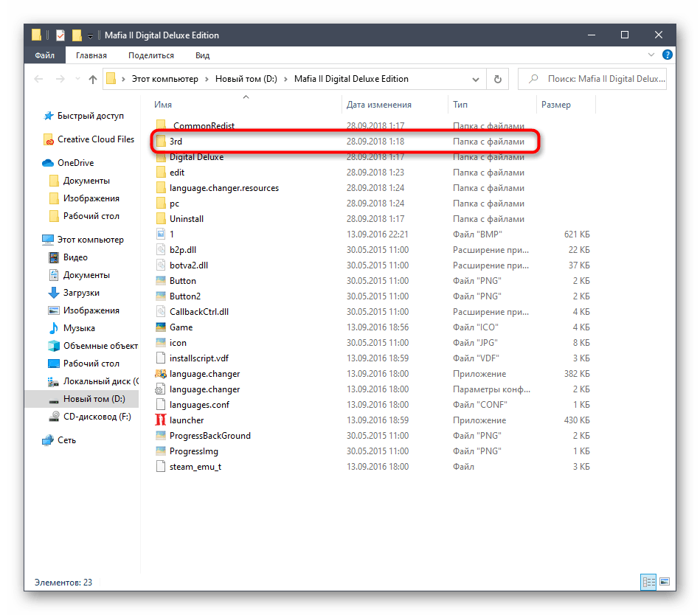Switch to details view mode
This screenshot has height=615, width=700.
click(x=648, y=582)
